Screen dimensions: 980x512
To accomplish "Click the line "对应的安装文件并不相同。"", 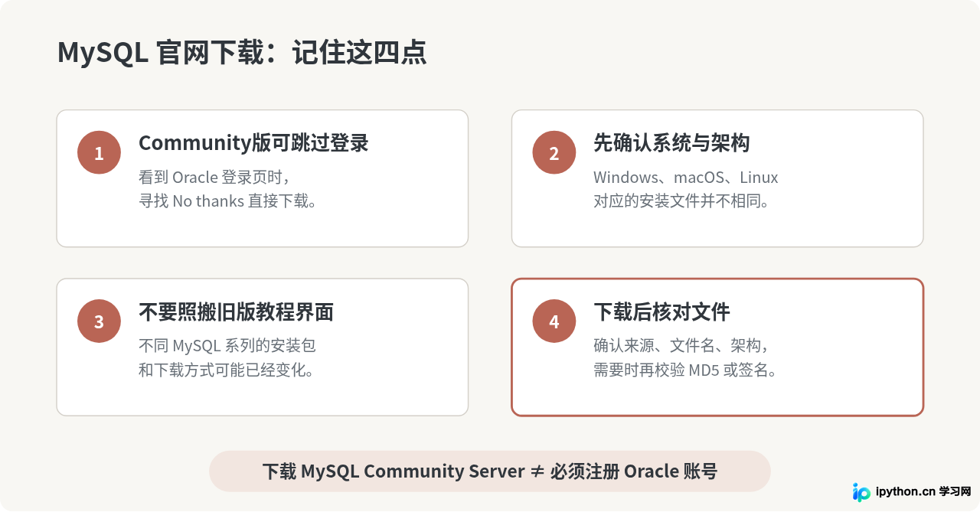I will [681, 201].
